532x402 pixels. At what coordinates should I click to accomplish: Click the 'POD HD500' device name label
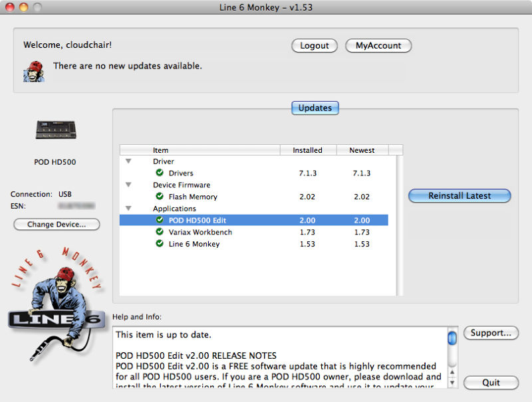tap(55, 162)
